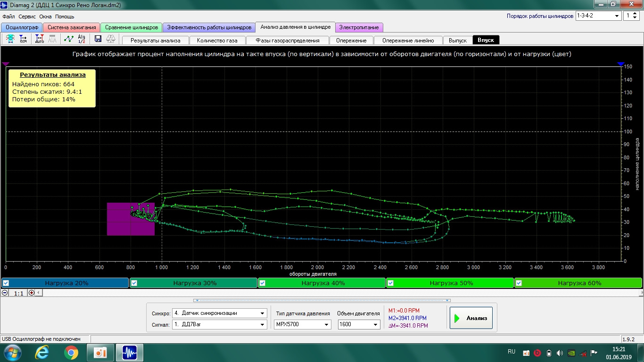Open the Помощь menu
644x362 pixels.
(65, 16)
